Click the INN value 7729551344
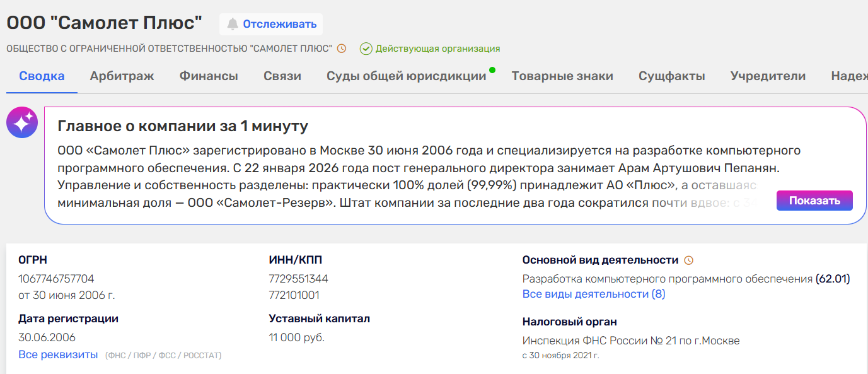 [x=298, y=279]
